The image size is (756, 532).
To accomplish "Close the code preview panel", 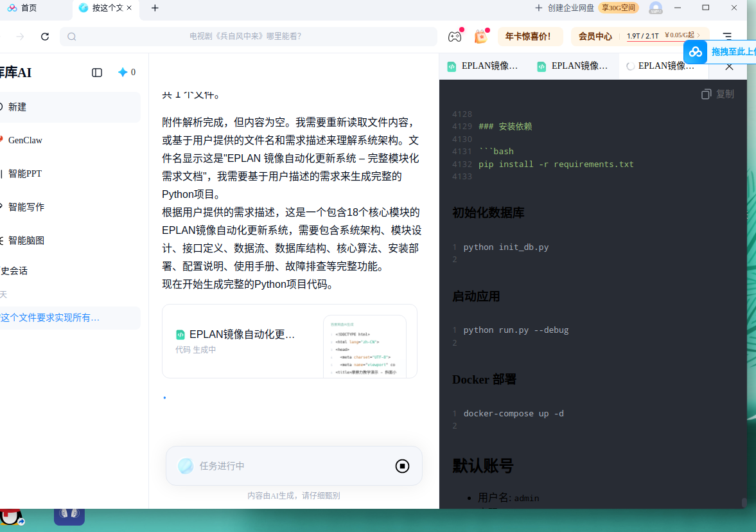I will 730,66.
